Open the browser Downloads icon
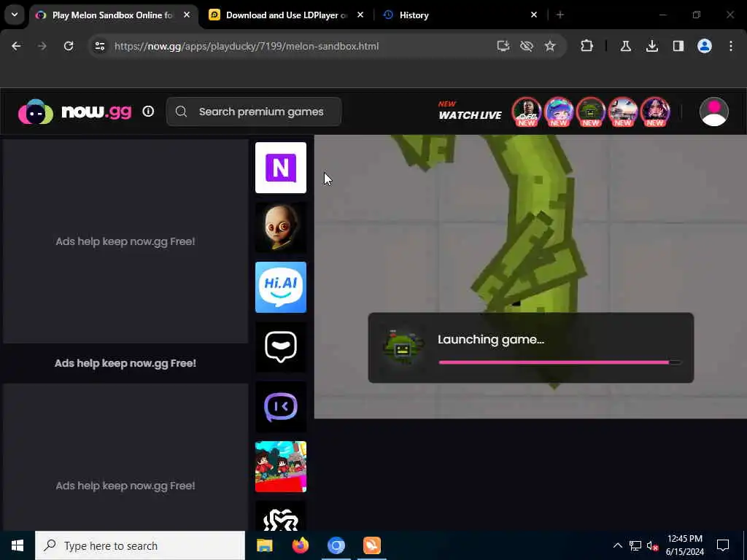The height and width of the screenshot is (560, 747). [652, 46]
